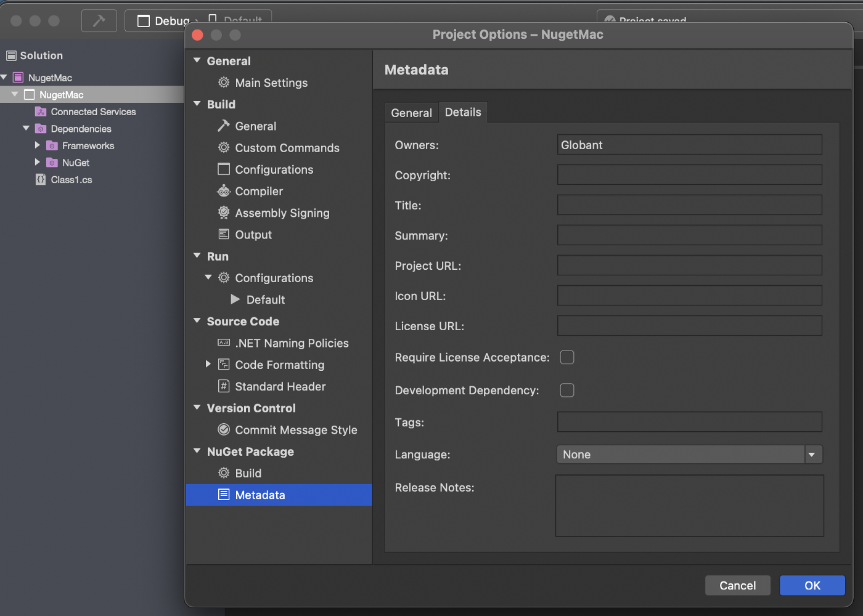
Task: Select Connected Services in Solution pad
Action: tap(93, 111)
